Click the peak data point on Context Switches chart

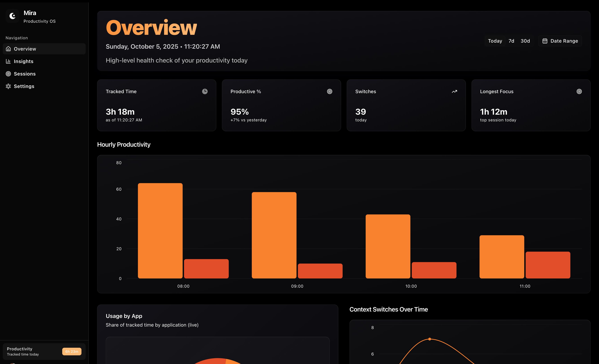pos(429,339)
